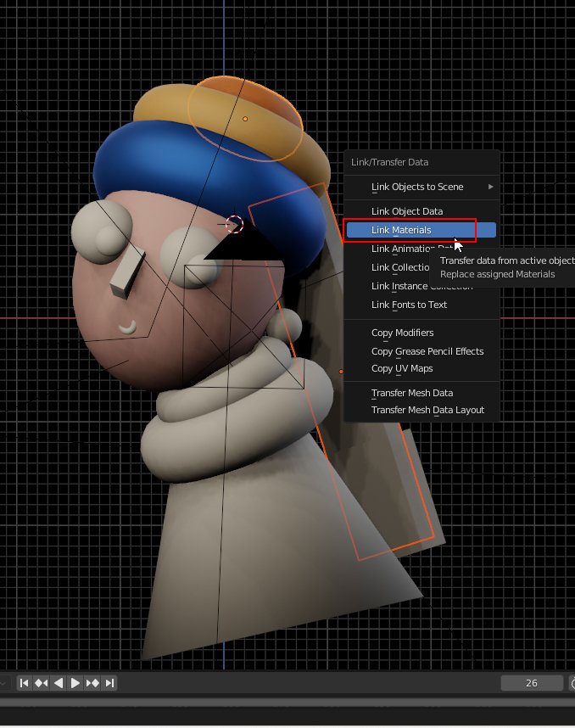Click the Link/Transfer Data menu title
This screenshot has width=575, height=728.
pyautogui.click(x=389, y=162)
